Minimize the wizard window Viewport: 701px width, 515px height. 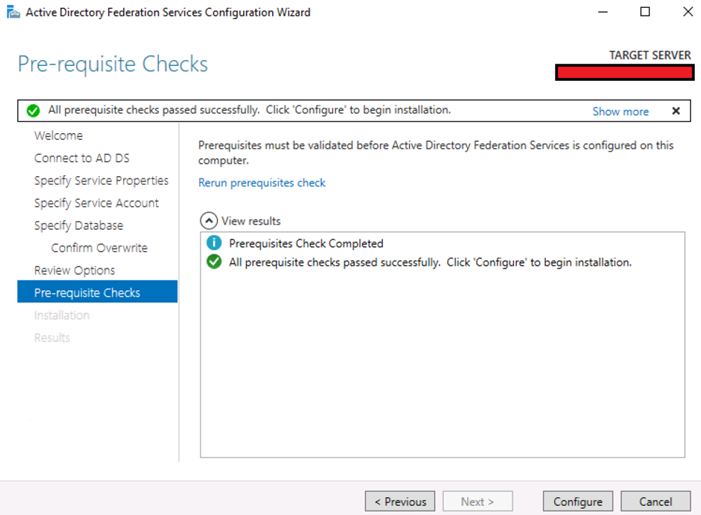(x=603, y=12)
